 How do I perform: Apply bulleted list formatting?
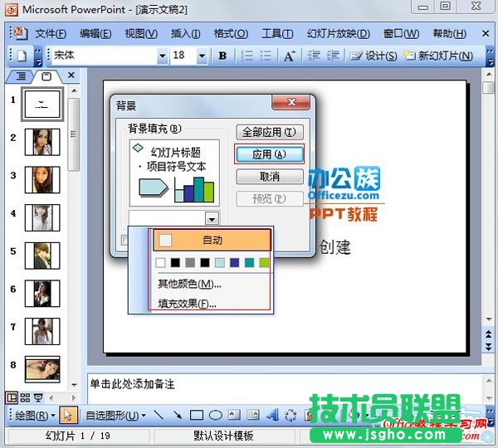tap(266, 56)
